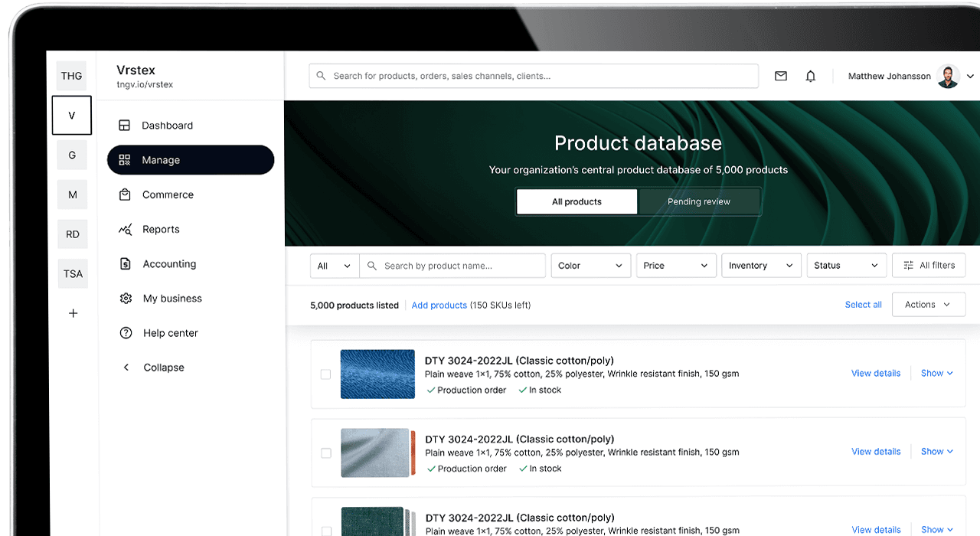Open the Accounting document icon
The image size is (980, 536).
(x=126, y=263)
